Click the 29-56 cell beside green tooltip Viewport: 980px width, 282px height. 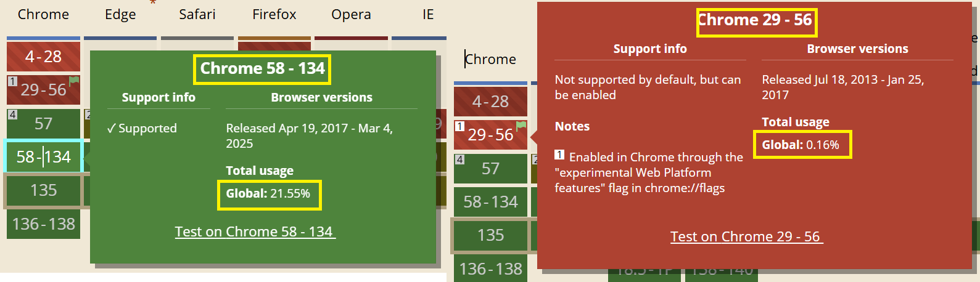click(43, 90)
